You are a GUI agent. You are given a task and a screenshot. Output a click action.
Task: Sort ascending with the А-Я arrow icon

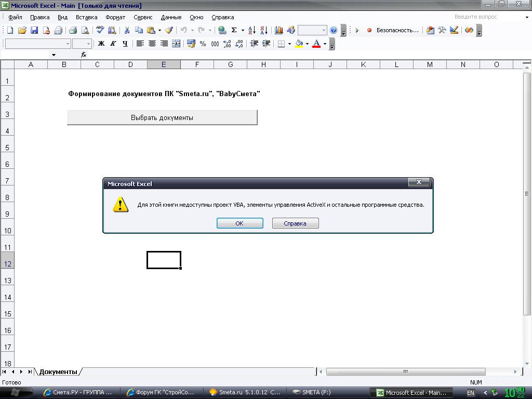(x=252, y=30)
